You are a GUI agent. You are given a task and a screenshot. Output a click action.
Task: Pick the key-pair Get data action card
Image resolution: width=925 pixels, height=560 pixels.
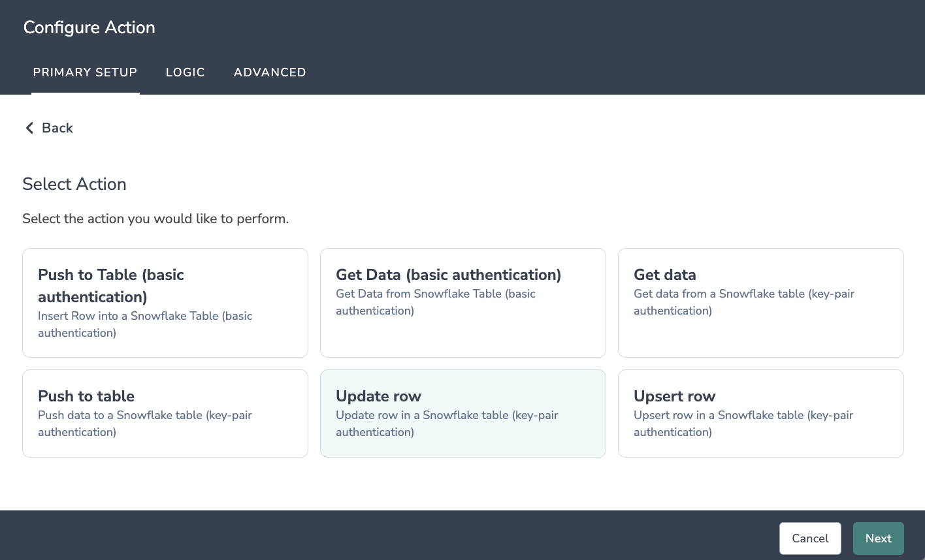click(x=760, y=303)
